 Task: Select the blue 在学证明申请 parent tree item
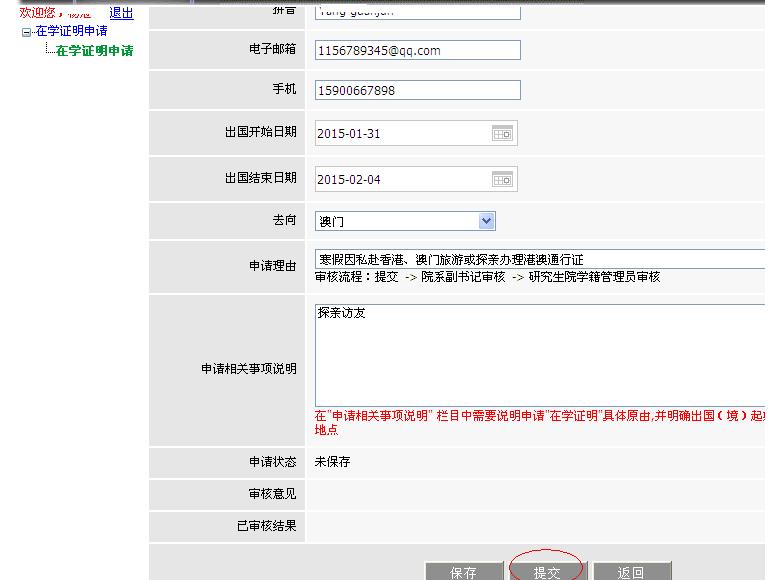71,32
